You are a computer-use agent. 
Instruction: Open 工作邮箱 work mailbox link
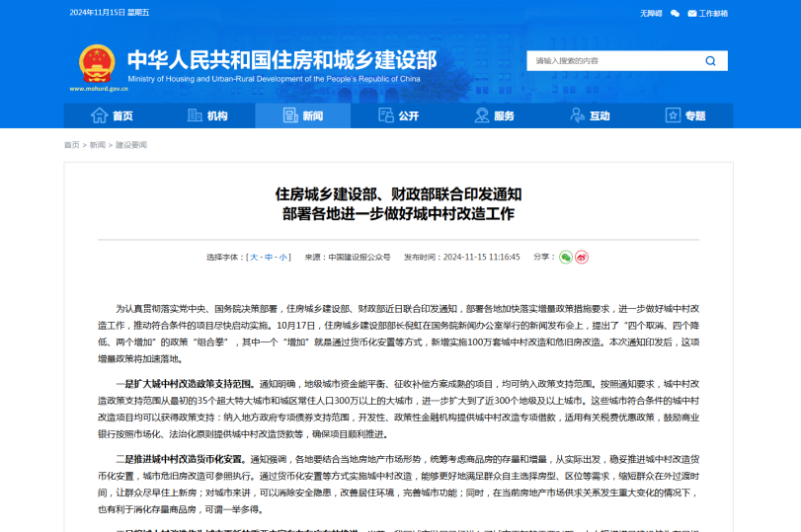click(712, 14)
